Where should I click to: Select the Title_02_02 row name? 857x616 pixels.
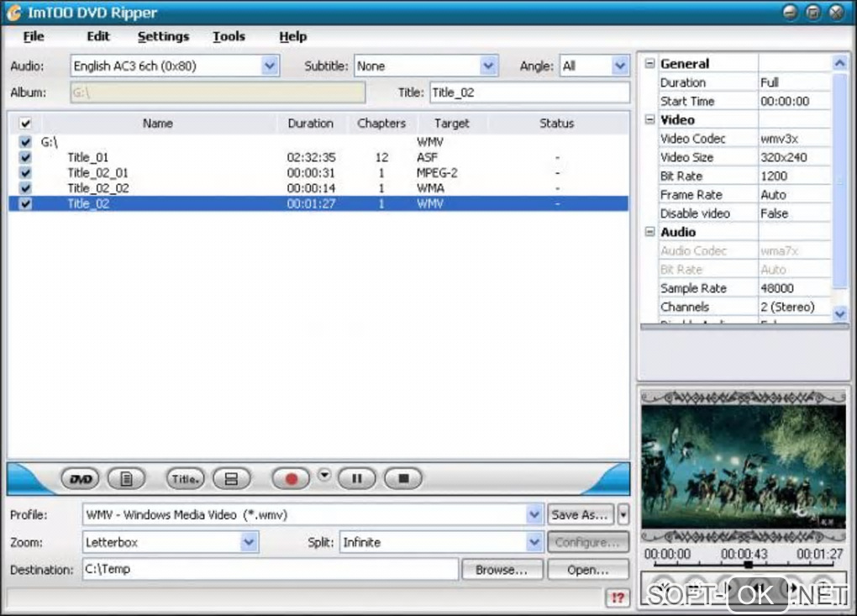tap(98, 188)
